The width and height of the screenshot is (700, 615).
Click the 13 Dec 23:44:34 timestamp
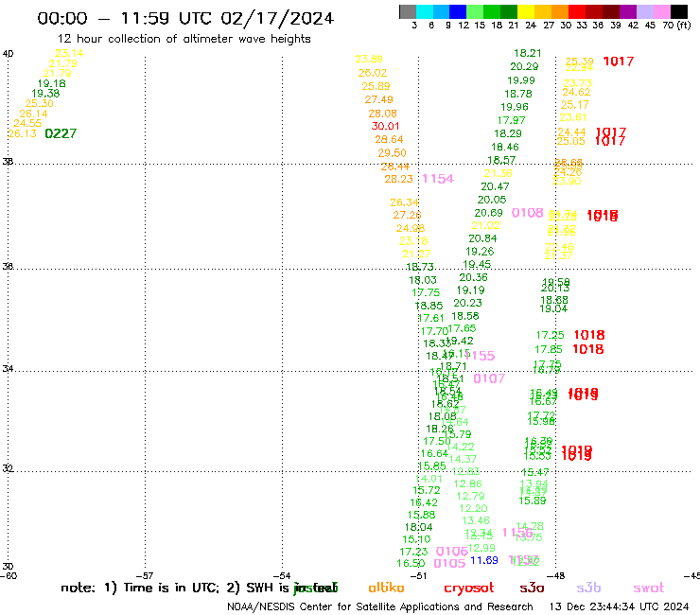click(x=619, y=606)
